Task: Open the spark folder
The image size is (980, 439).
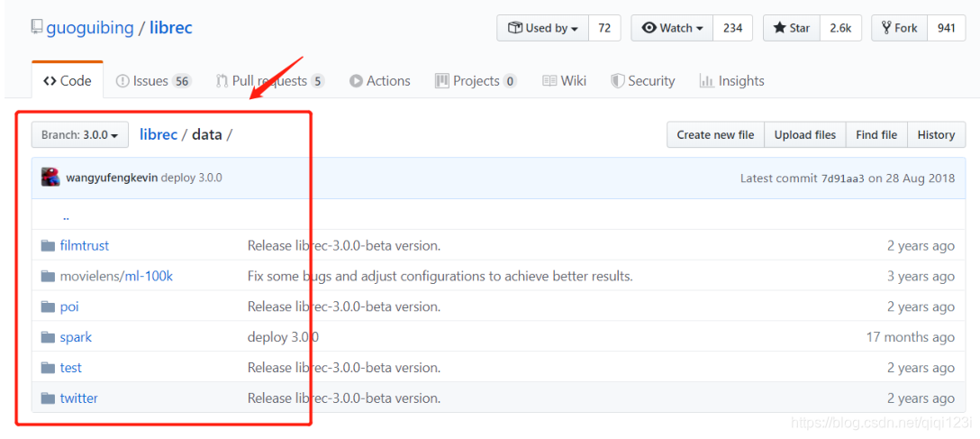Action: pos(76,338)
